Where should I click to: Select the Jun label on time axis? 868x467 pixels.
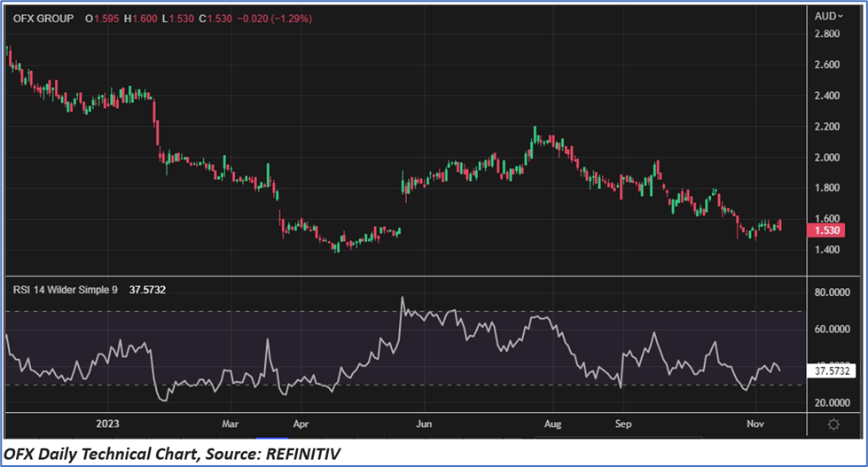click(424, 424)
